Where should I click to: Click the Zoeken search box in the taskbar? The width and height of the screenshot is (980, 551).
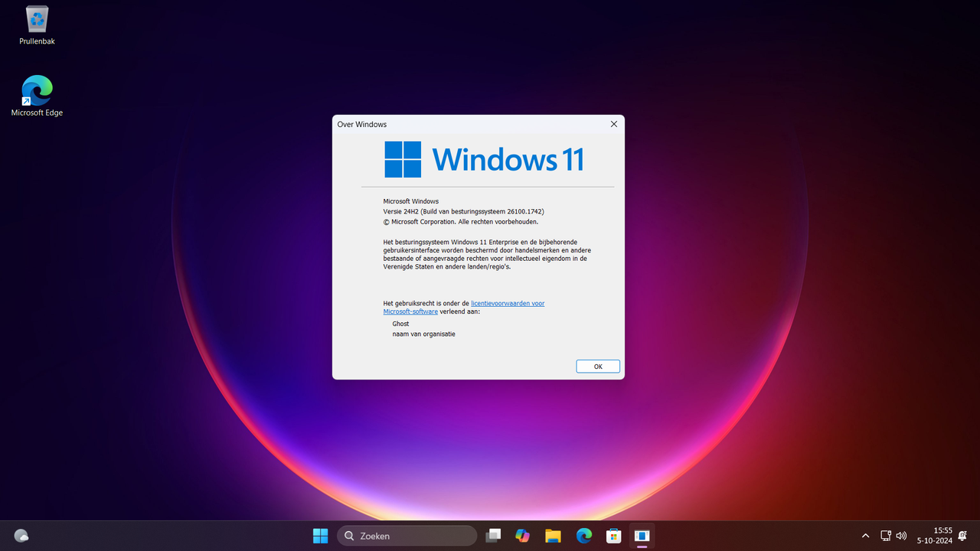[x=407, y=536]
